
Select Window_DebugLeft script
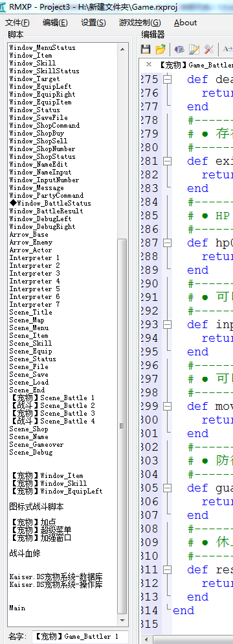tap(40, 219)
